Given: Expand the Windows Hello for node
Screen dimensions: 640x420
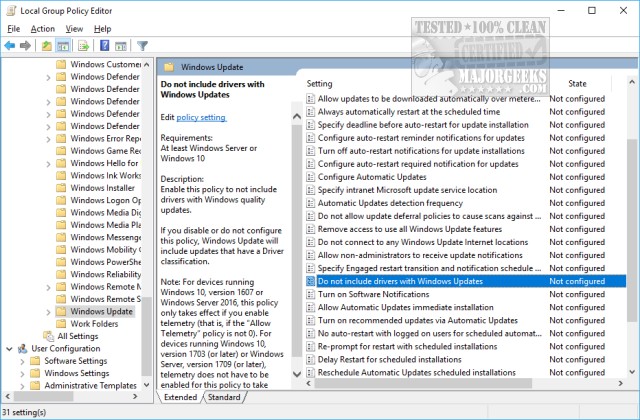Looking at the screenshot, I should [x=48, y=164].
